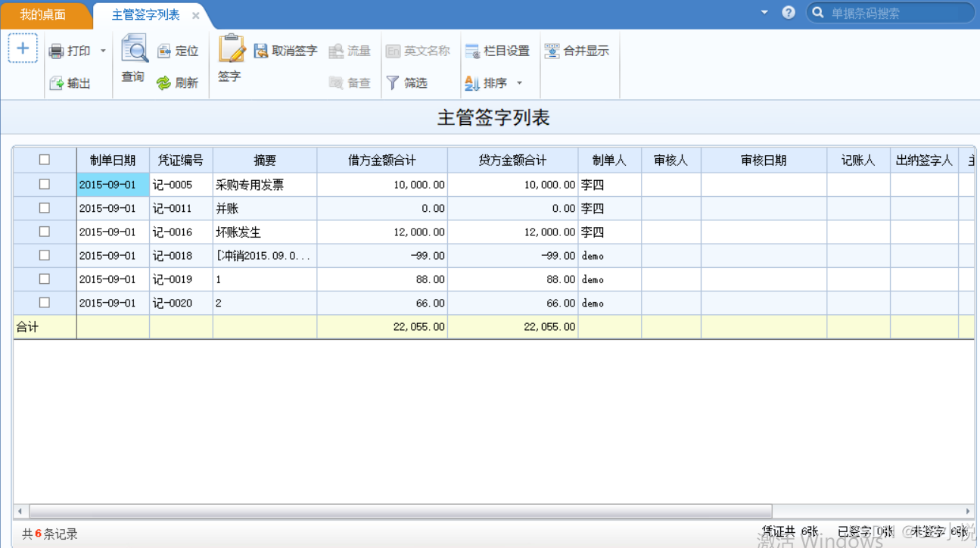Click the 共6条记录 status bar text
This screenshot has width=980, height=548.
tap(50, 534)
